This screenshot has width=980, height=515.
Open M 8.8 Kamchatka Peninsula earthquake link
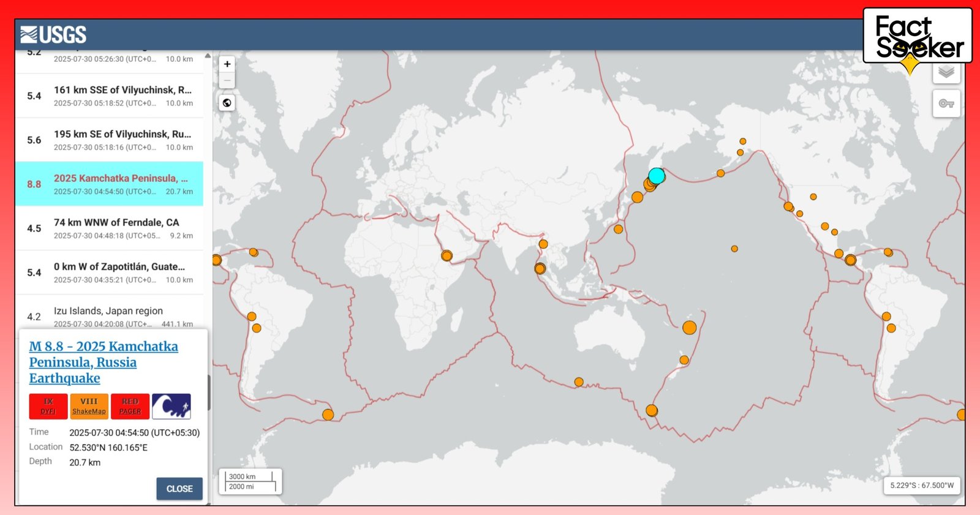click(104, 363)
